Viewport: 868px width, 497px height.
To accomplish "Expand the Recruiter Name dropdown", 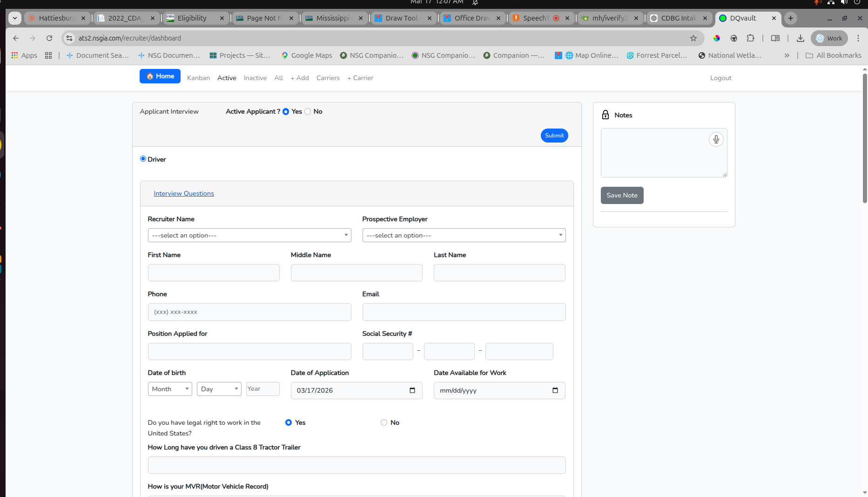I will (x=249, y=235).
